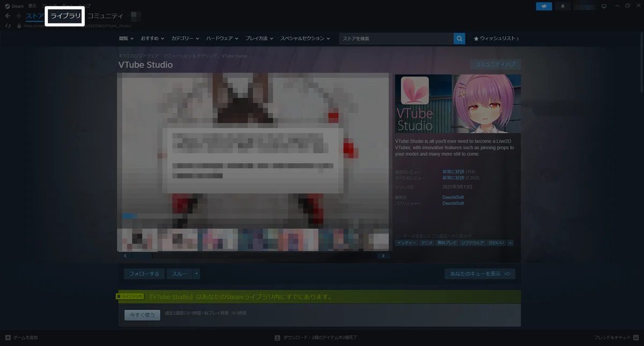Viewport: 644px width, 346px height.
Task: Click the plus icon to add tags
Action: click(510, 243)
